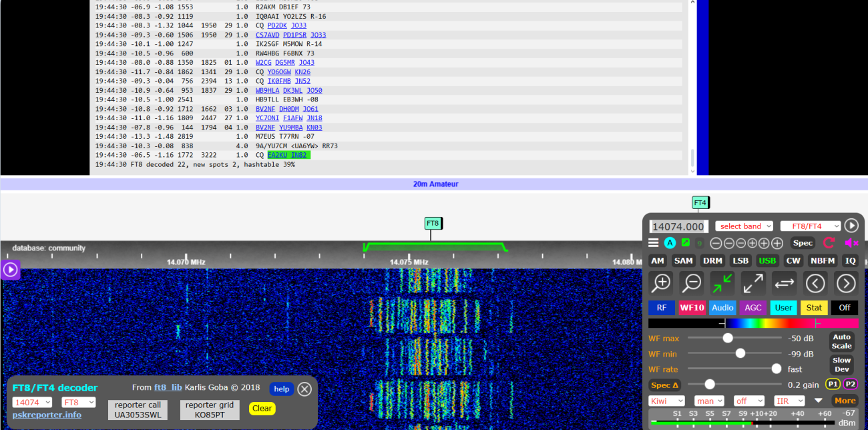Screen dimensions: 868x430
Task: Open the purple extension arrow on the waterfall edge
Action: coord(9,270)
